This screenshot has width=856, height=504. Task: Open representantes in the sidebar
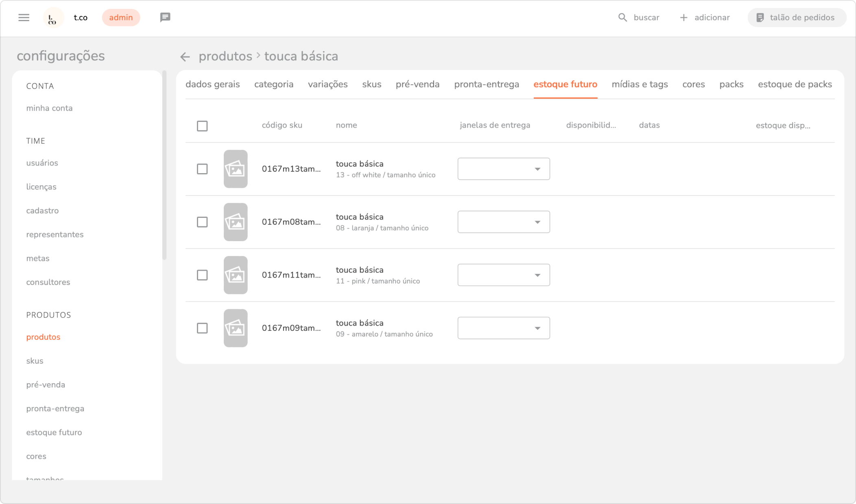tap(55, 235)
